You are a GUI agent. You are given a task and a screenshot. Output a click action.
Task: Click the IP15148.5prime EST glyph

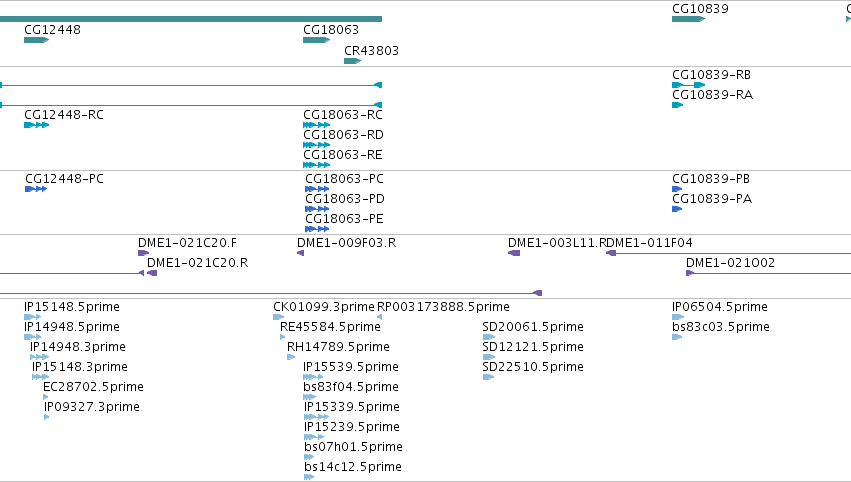33,317
